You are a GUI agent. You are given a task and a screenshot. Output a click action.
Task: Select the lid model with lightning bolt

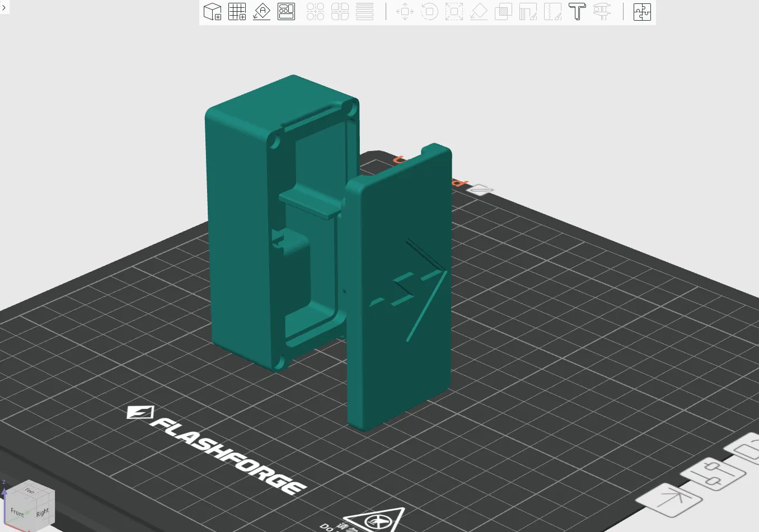coord(399,288)
